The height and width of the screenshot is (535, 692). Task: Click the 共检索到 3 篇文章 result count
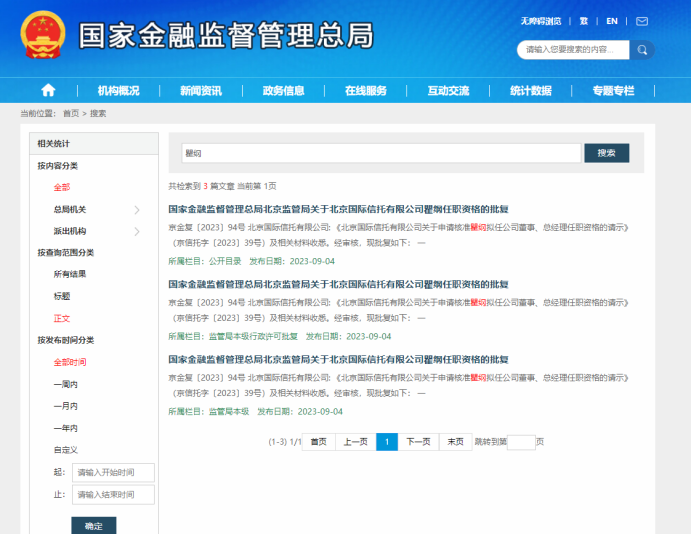click(x=201, y=186)
